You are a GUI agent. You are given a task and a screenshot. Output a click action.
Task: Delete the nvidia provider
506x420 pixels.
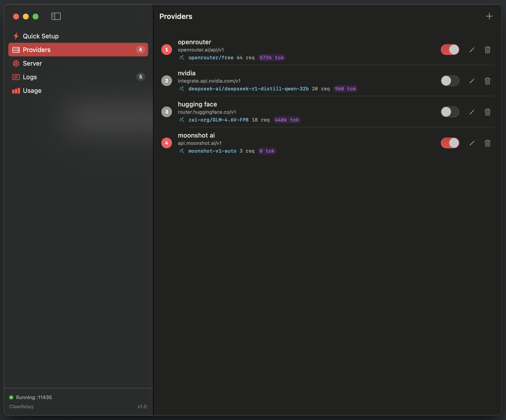(x=488, y=81)
